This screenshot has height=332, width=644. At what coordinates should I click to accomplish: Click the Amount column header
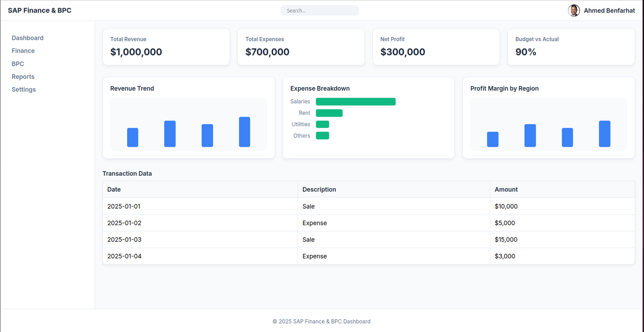coord(506,189)
